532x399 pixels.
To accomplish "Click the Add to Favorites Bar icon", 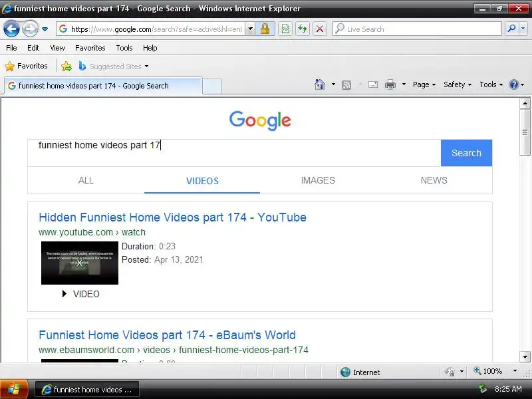I will 66,66.
